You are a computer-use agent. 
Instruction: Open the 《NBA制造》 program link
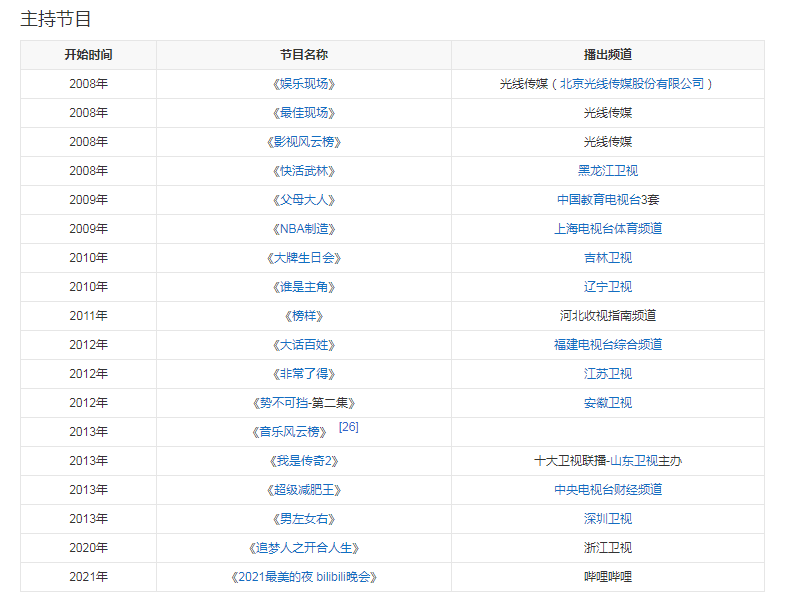click(303, 229)
